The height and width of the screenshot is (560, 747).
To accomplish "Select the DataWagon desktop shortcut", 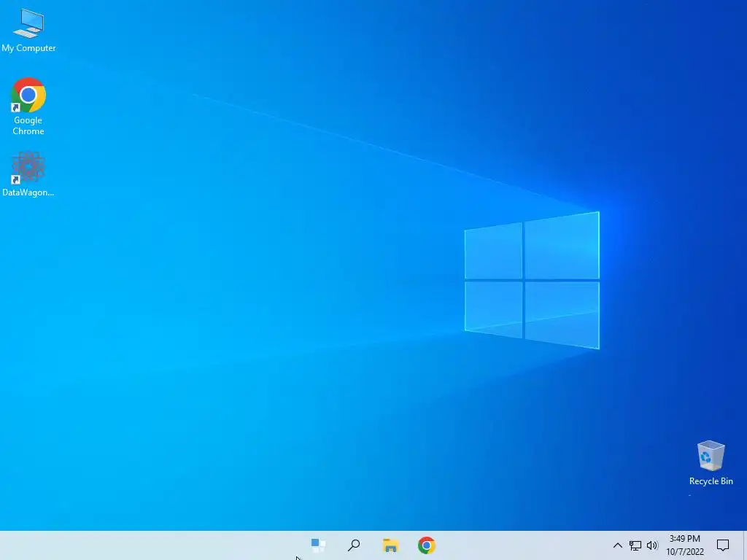I will (28, 174).
